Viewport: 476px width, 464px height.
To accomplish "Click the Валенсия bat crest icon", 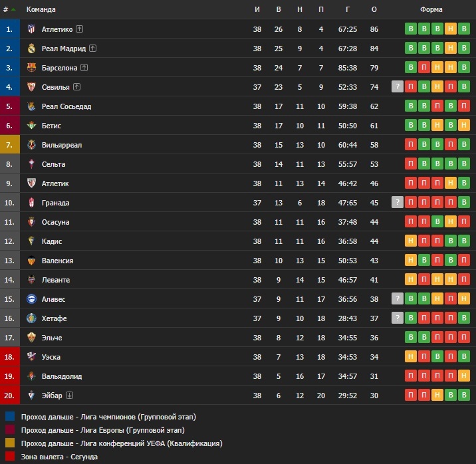I will tap(31, 261).
